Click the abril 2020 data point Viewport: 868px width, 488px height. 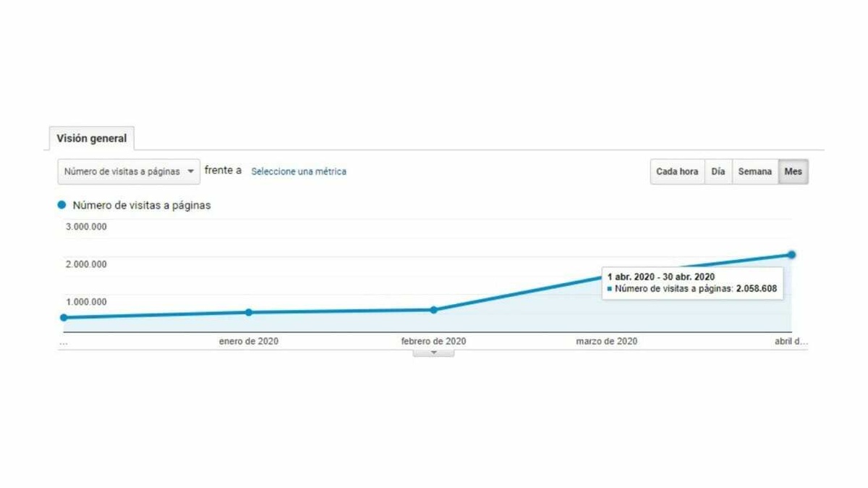[x=792, y=254]
